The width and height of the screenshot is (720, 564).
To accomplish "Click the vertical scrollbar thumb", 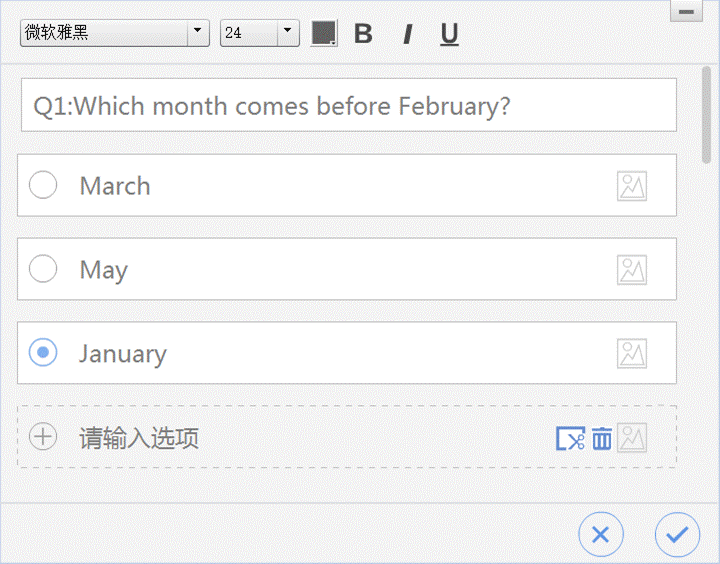I will [706, 115].
